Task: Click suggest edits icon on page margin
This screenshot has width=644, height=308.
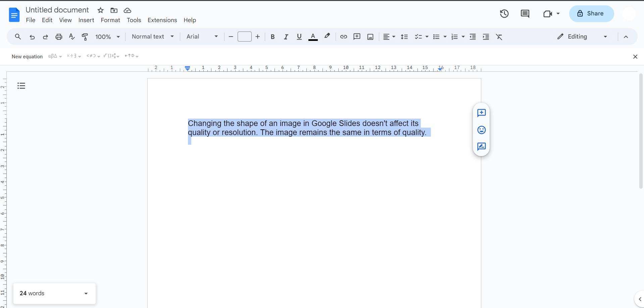Action: click(481, 146)
